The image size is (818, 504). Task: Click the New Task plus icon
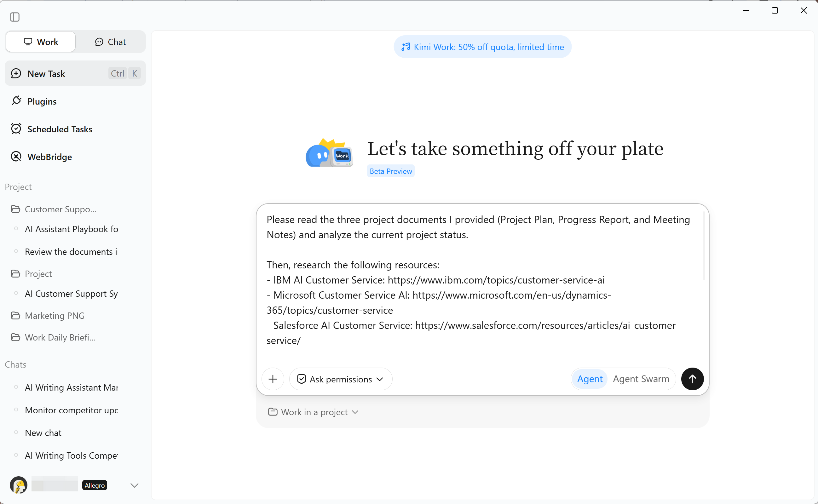(x=16, y=73)
